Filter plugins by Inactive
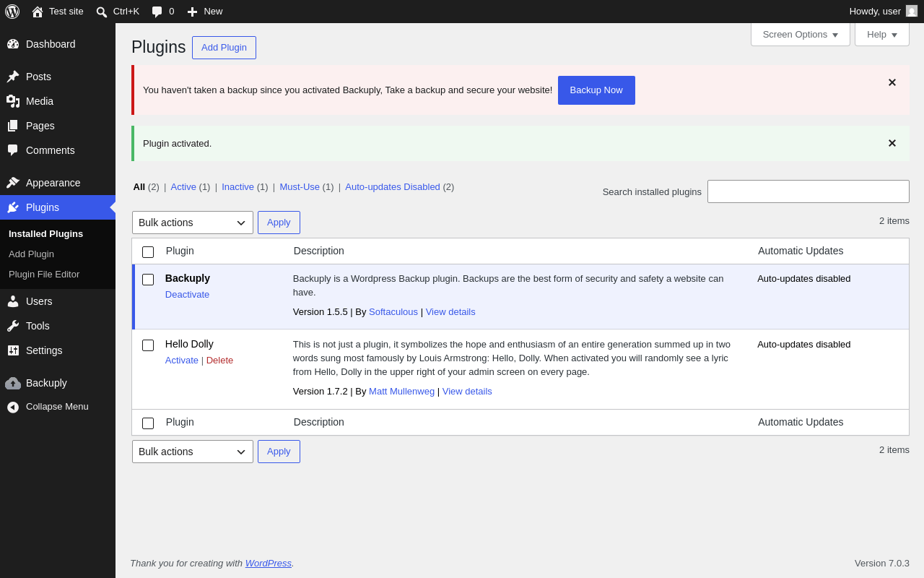 pos(237,186)
